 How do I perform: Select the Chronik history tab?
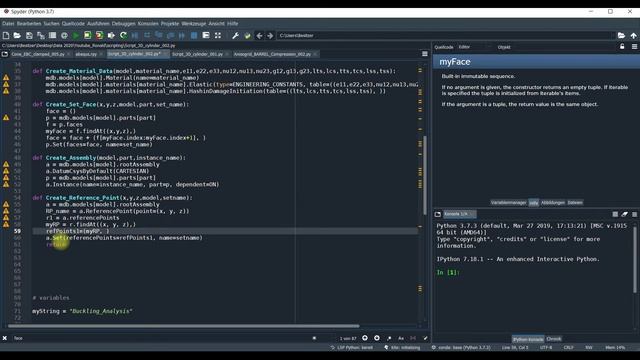point(553,339)
